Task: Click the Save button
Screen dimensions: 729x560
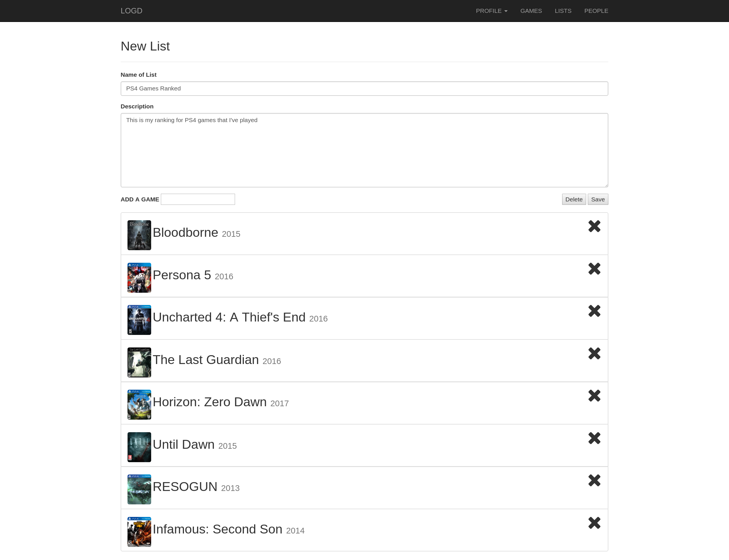Action: 598,199
